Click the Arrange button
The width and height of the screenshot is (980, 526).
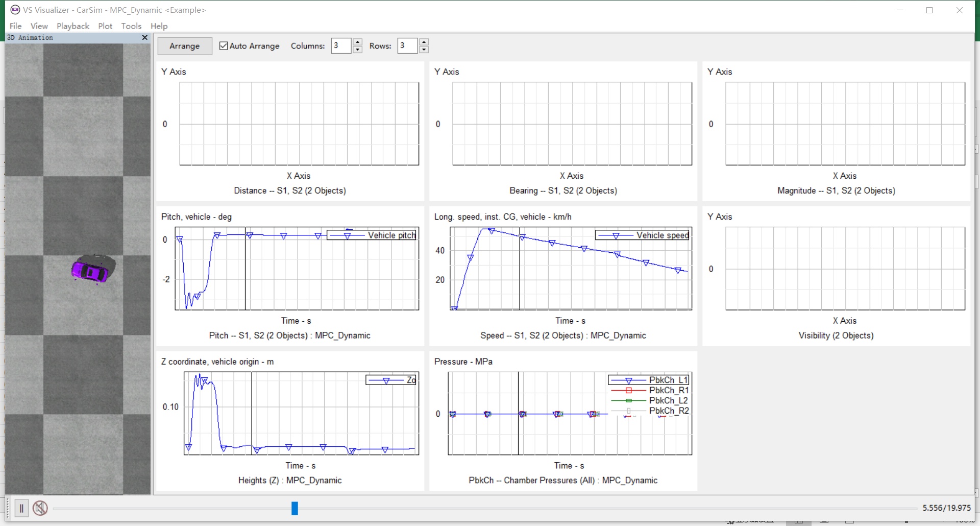tap(184, 45)
